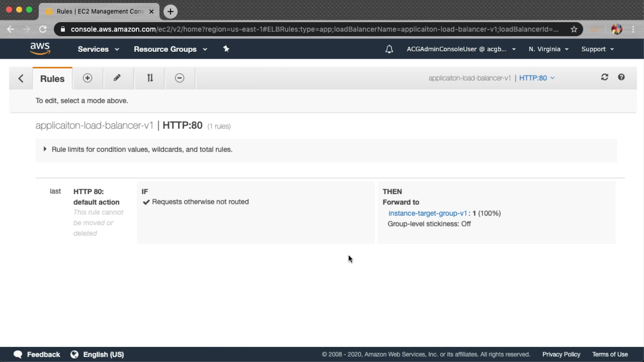The width and height of the screenshot is (644, 362).
Task: Open the Services menu
Action: click(x=98, y=49)
